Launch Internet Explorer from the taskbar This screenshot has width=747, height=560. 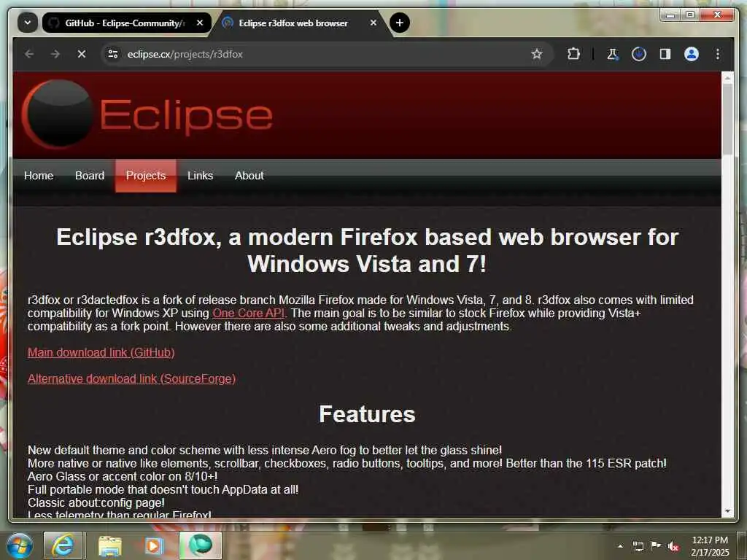click(x=63, y=545)
